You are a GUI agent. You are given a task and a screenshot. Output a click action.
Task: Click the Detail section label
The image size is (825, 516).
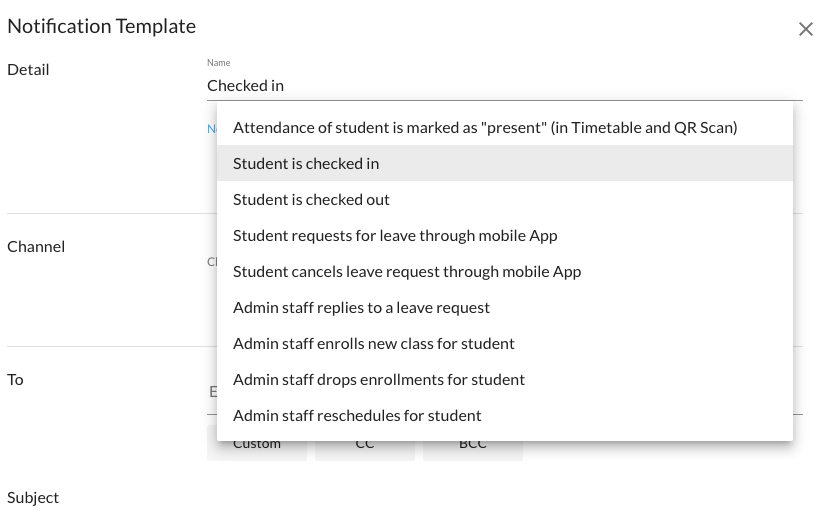coord(28,70)
